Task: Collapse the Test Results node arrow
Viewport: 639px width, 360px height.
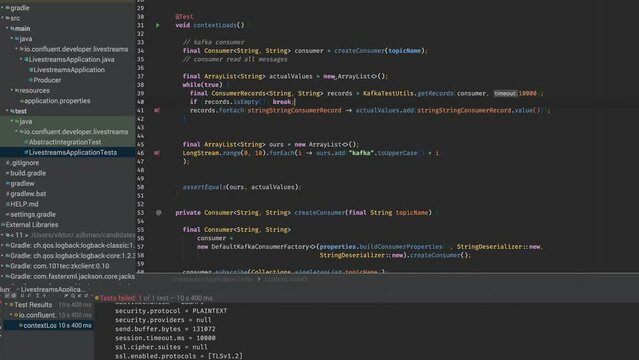Action: pos(6,305)
